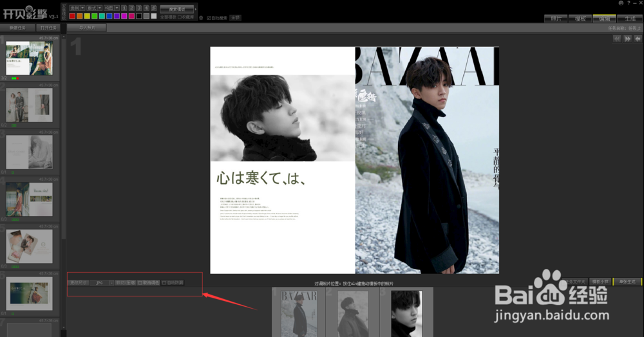Click the 全部模板 all templates label
The image size is (644, 337).
[x=168, y=17]
